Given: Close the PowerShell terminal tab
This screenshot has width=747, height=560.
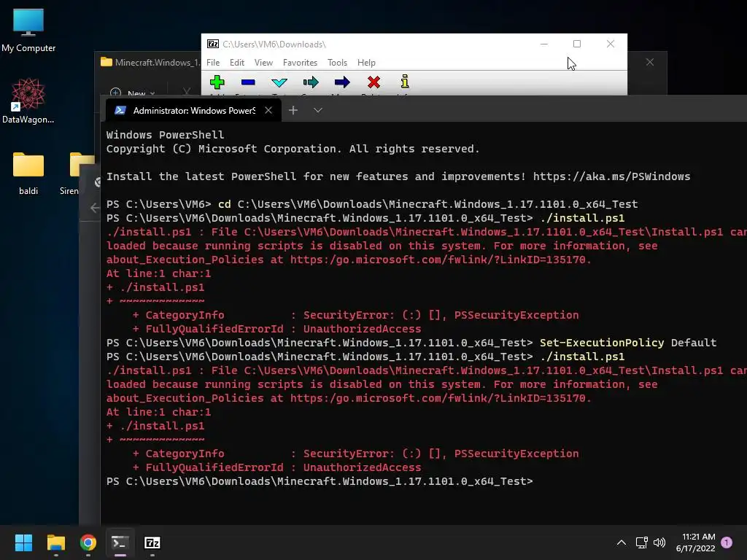Looking at the screenshot, I should pyautogui.click(x=268, y=111).
